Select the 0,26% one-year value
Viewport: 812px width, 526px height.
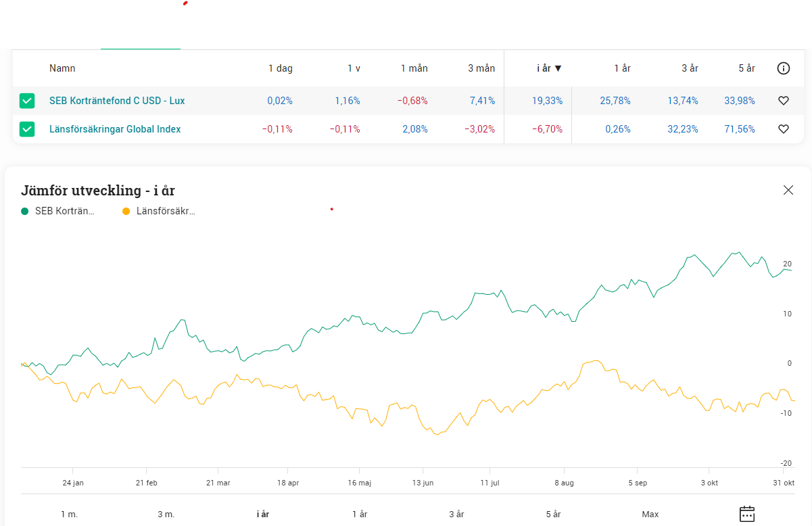tap(618, 129)
